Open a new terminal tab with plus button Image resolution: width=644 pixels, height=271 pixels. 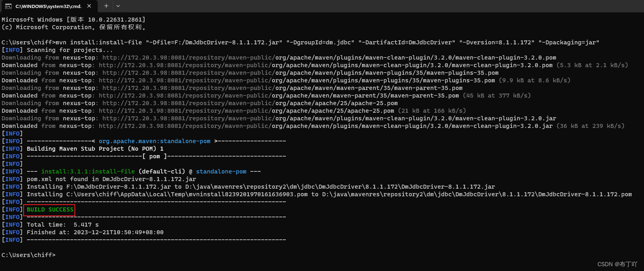(x=106, y=6)
